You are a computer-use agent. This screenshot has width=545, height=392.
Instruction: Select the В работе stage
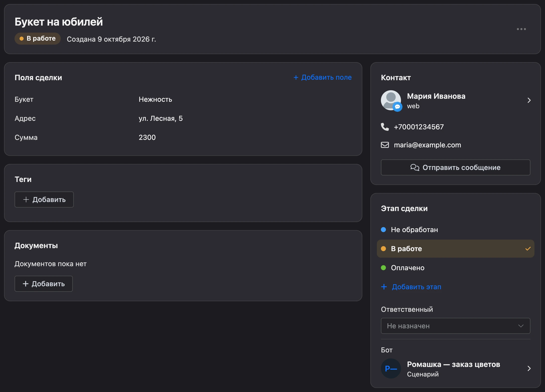(455, 249)
